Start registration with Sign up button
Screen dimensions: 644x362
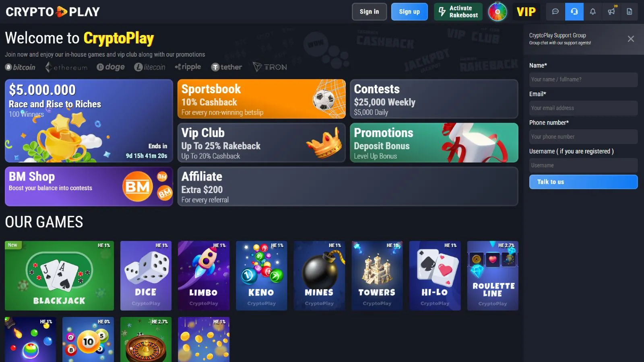click(x=409, y=12)
